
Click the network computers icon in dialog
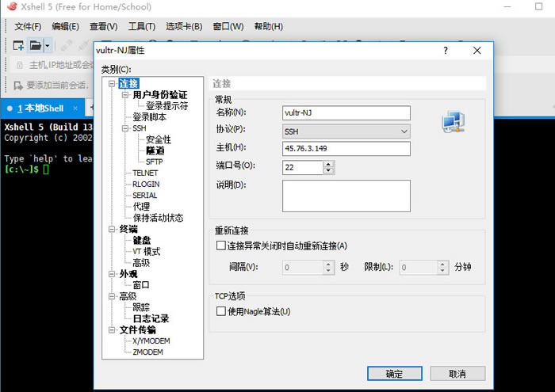(x=453, y=122)
